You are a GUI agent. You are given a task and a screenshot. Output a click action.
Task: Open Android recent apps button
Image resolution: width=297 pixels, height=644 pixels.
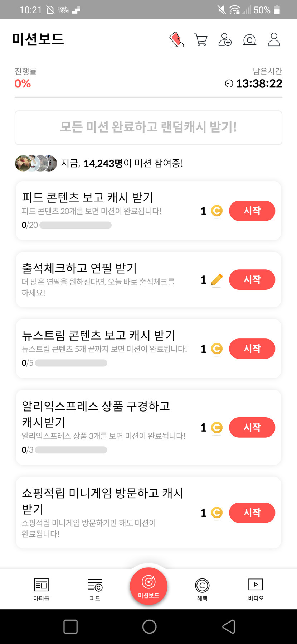[70, 626]
